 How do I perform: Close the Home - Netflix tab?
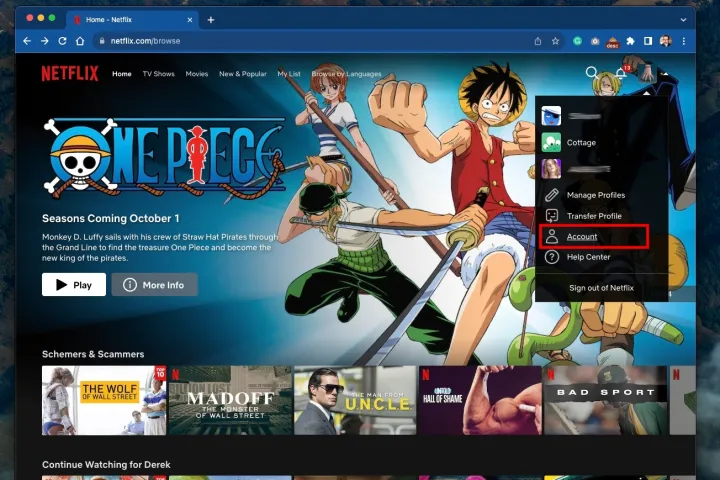click(x=190, y=20)
